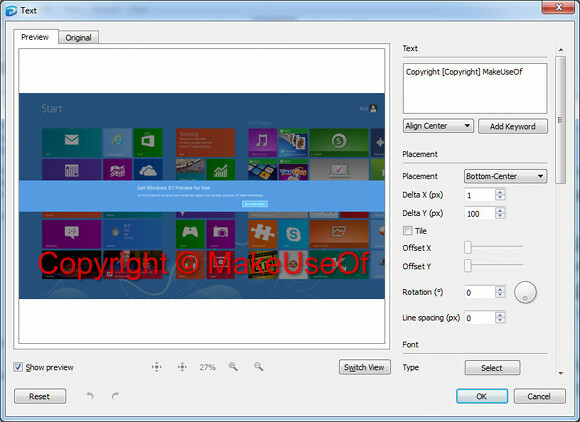Decrease Line spacing with down arrow

click(500, 321)
